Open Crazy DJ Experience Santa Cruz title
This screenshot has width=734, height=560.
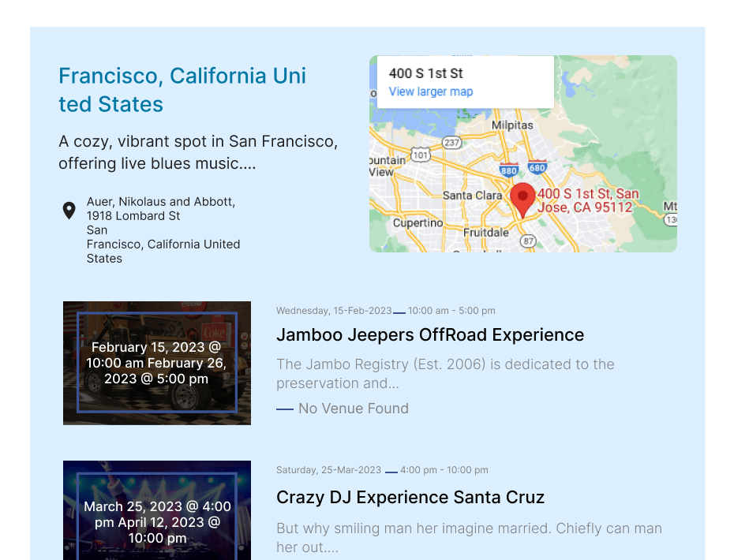(410, 497)
